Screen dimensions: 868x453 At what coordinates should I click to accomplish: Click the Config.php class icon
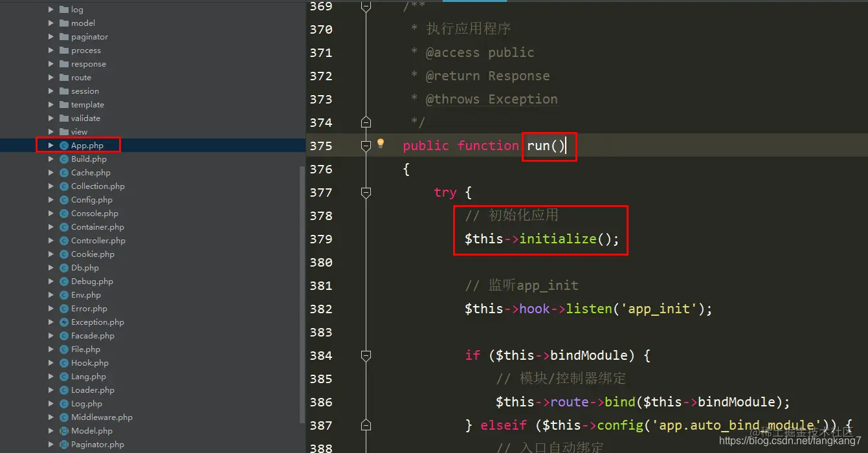(x=64, y=200)
